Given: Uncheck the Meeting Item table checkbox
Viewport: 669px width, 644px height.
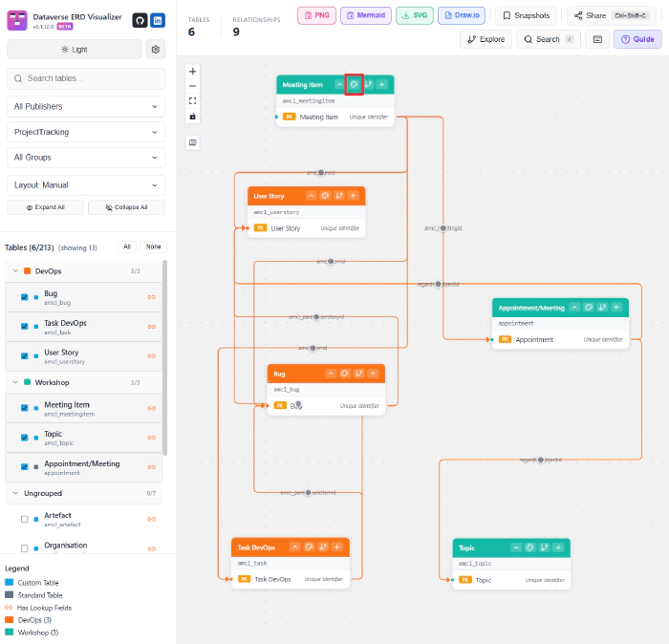Looking at the screenshot, I should pyautogui.click(x=25, y=408).
